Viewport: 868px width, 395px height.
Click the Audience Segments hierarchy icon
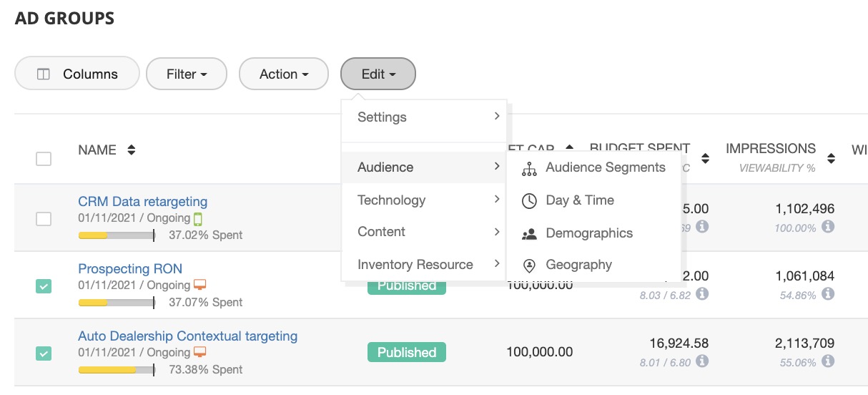tap(529, 168)
